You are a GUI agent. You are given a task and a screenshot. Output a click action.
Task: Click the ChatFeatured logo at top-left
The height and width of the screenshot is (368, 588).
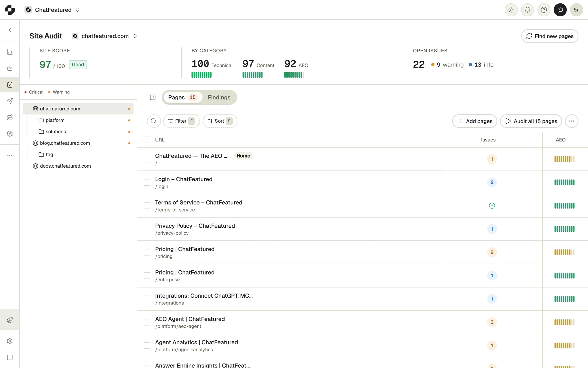[x=10, y=10]
